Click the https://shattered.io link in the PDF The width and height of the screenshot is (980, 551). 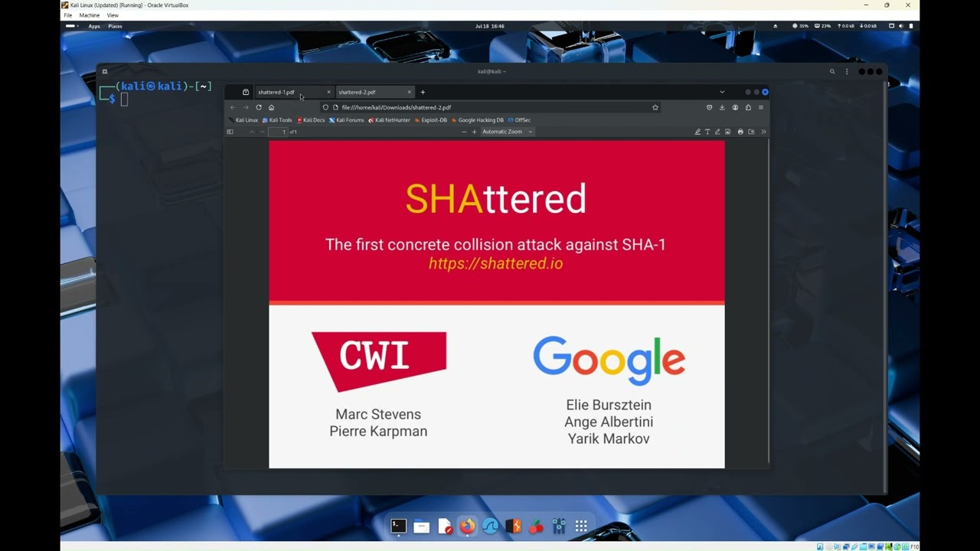pyautogui.click(x=495, y=264)
